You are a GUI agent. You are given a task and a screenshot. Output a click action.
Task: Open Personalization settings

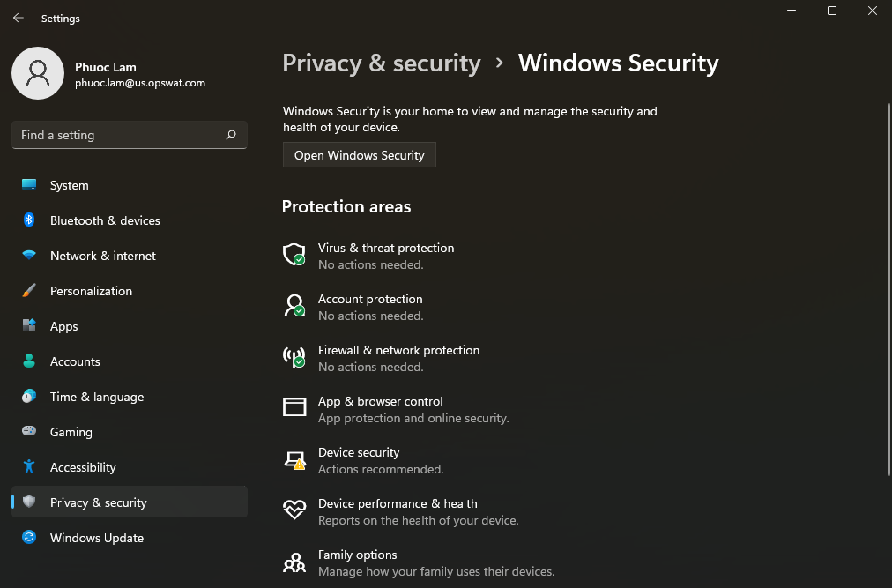pyautogui.click(x=130, y=291)
